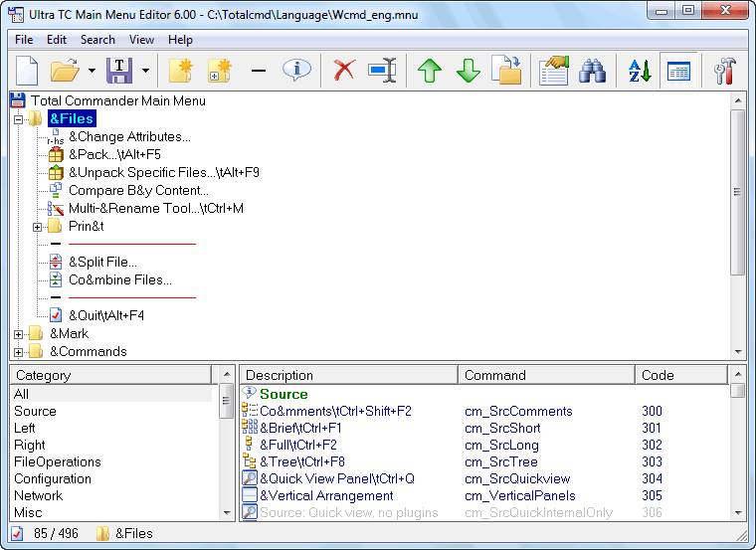Click the menu tree vertical scrollbar thumb
The height and width of the screenshot is (550, 756).
tap(738, 192)
